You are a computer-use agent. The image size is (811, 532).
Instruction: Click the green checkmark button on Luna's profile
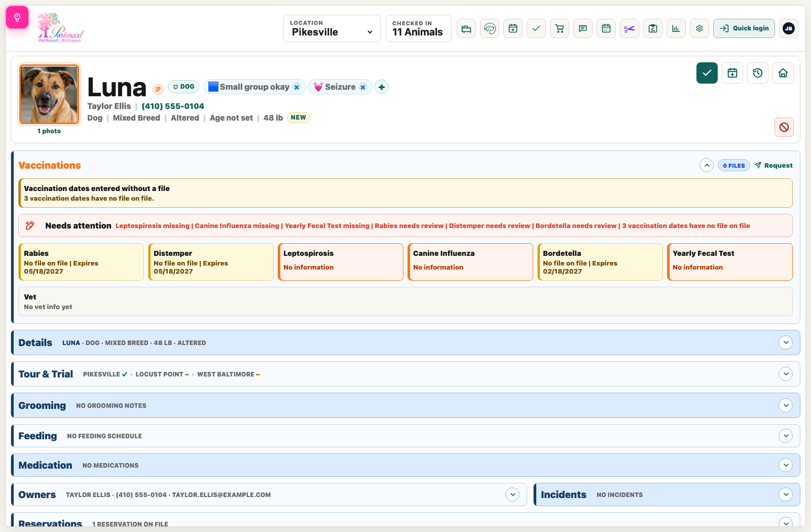[707, 73]
